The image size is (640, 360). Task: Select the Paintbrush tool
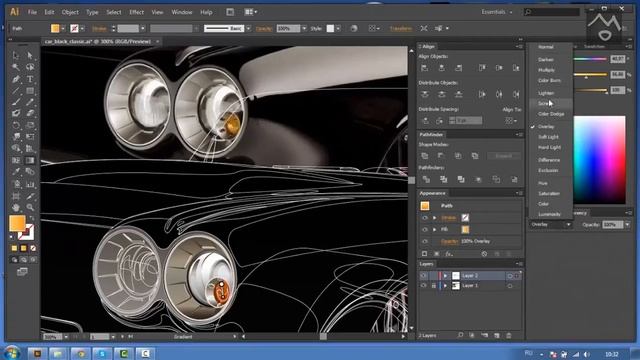point(16,102)
